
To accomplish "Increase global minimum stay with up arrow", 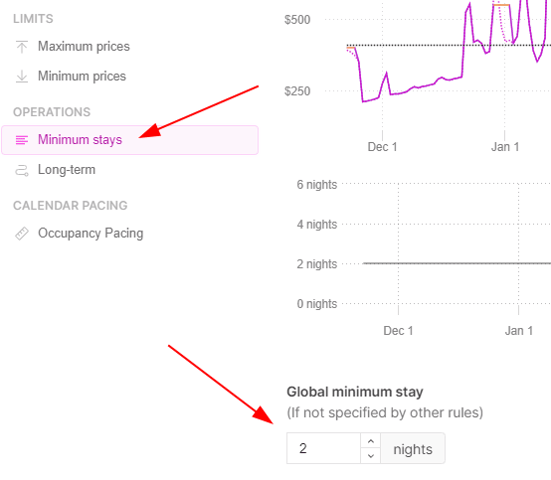I will tap(371, 441).
